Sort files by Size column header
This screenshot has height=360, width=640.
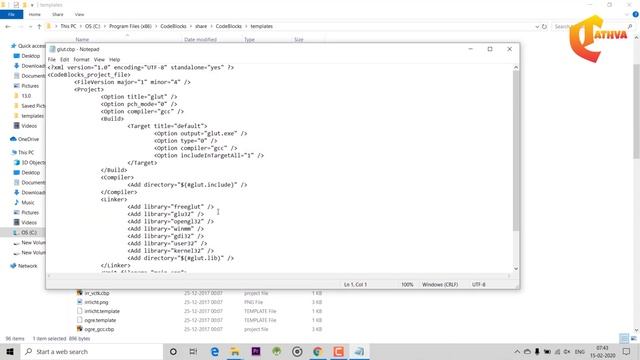tap(299, 40)
